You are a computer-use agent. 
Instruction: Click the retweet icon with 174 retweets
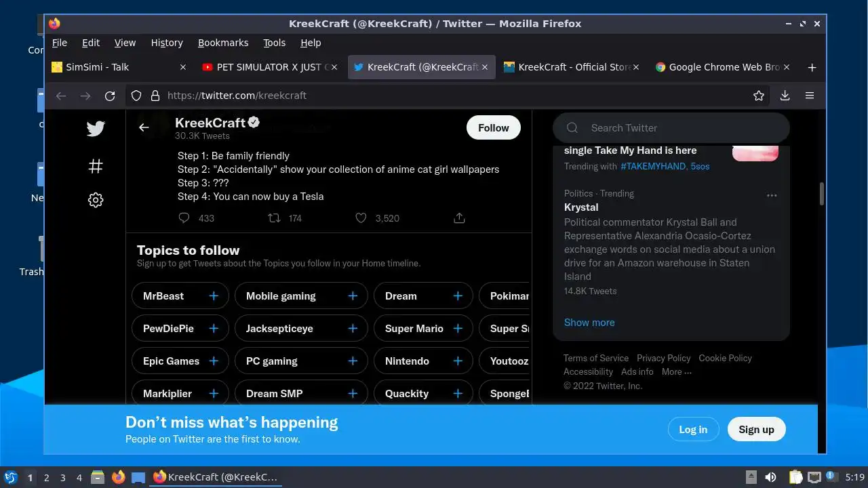(x=274, y=218)
